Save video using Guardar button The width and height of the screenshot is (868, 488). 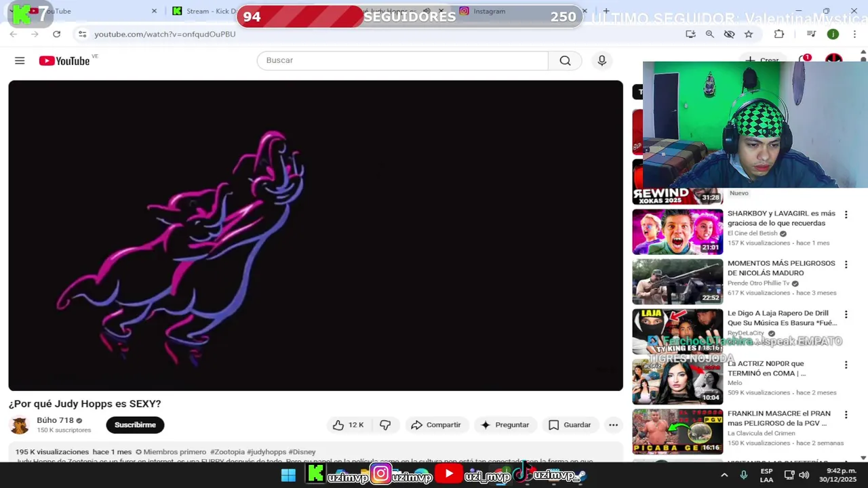(570, 425)
